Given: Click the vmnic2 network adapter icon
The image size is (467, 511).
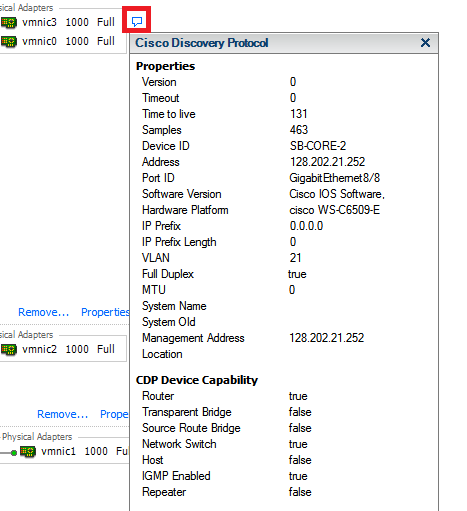Looking at the screenshot, I should 9,350.
